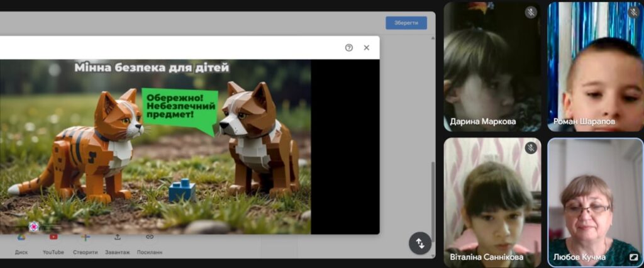
Task: Select Дарина Маркова video tile
Action: click(492, 67)
